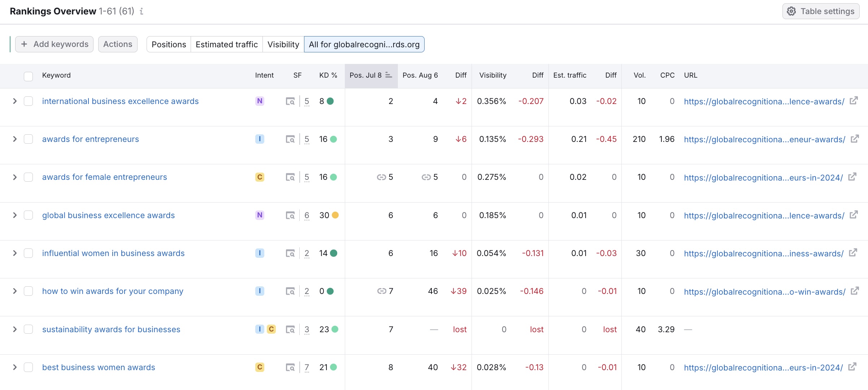The height and width of the screenshot is (390, 868).
Task: Open the sustainability awards for businesses keyword link
Action: (111, 329)
